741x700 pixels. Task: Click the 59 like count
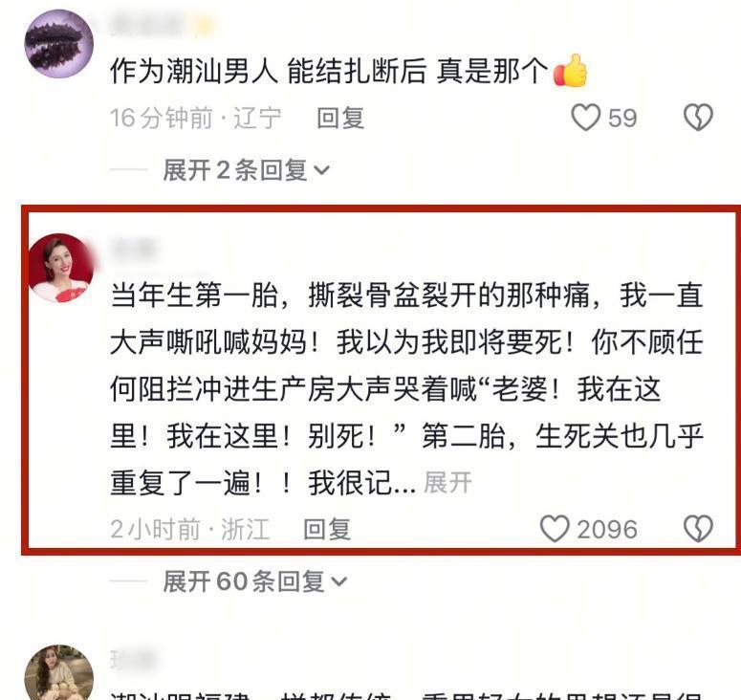[622, 118]
